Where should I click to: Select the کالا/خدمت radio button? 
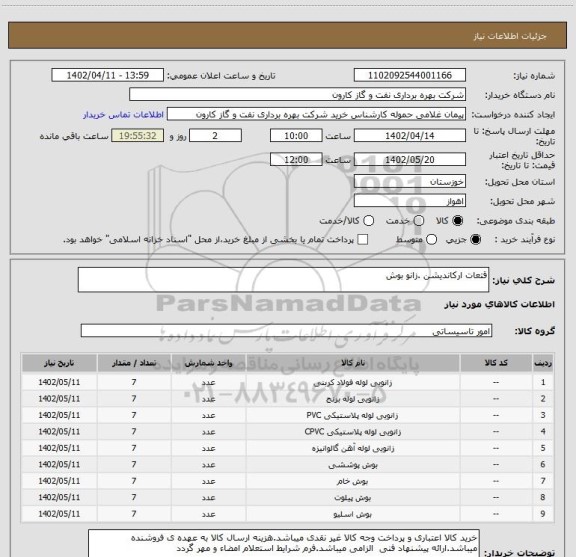(x=368, y=221)
